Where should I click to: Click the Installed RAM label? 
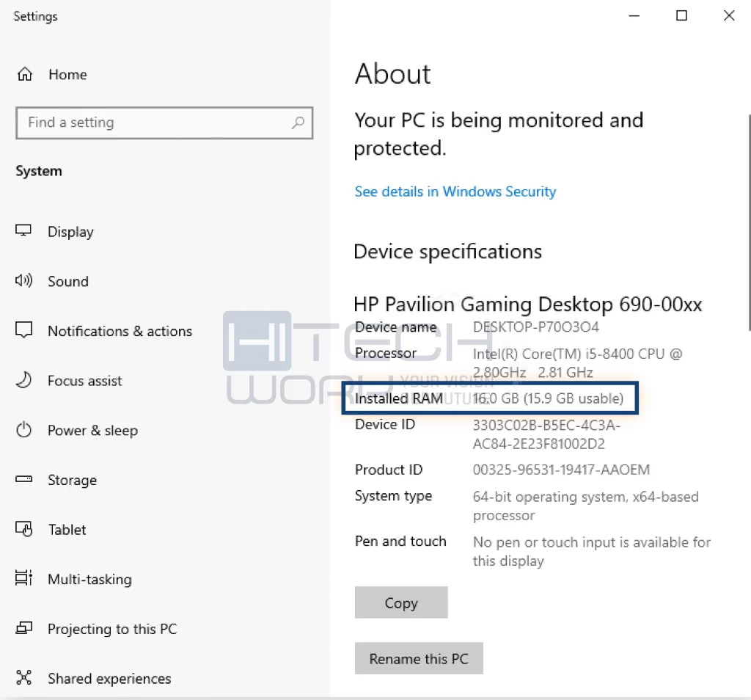click(398, 398)
